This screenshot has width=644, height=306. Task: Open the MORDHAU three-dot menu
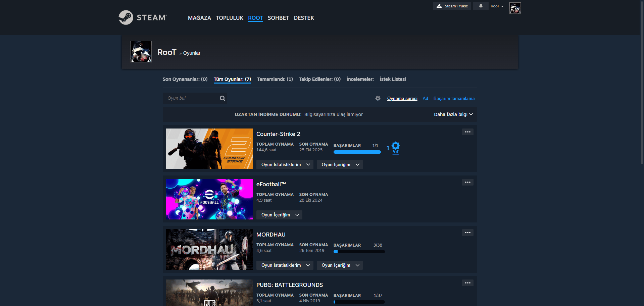(x=468, y=233)
